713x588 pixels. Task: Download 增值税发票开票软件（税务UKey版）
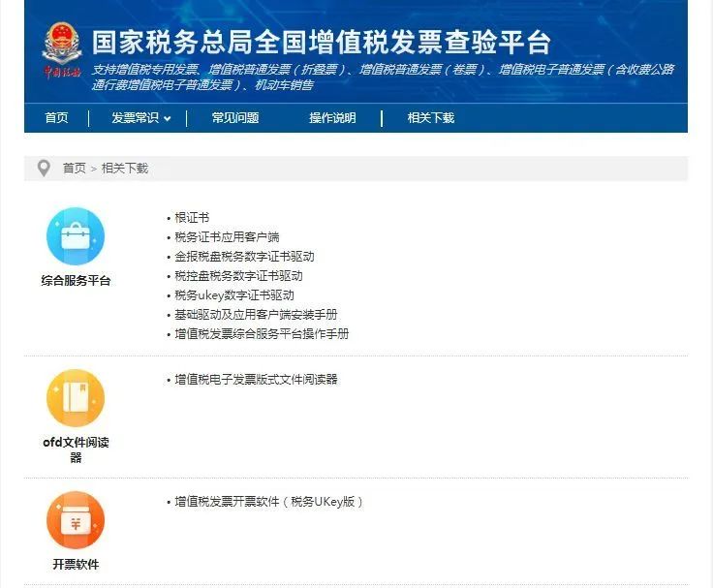pos(268,502)
